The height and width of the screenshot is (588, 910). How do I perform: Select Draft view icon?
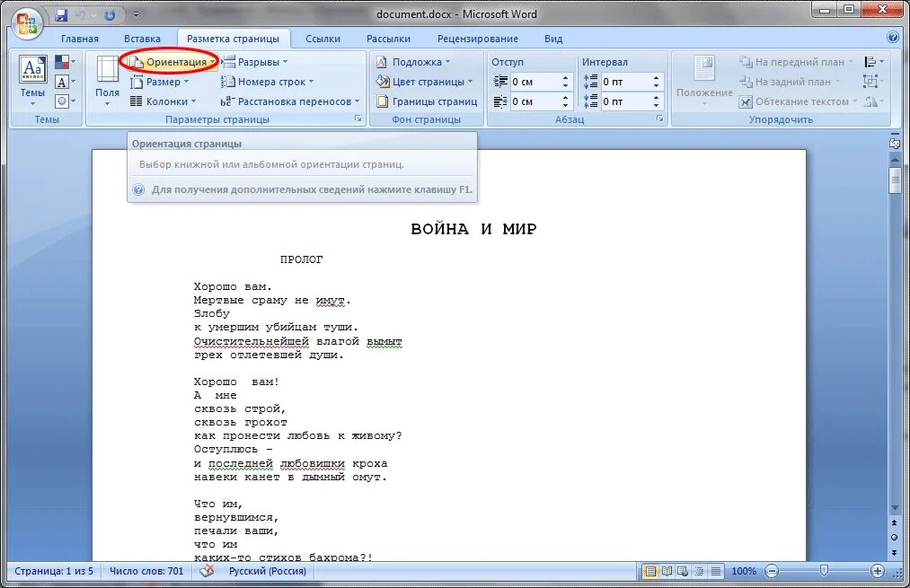tap(716, 571)
